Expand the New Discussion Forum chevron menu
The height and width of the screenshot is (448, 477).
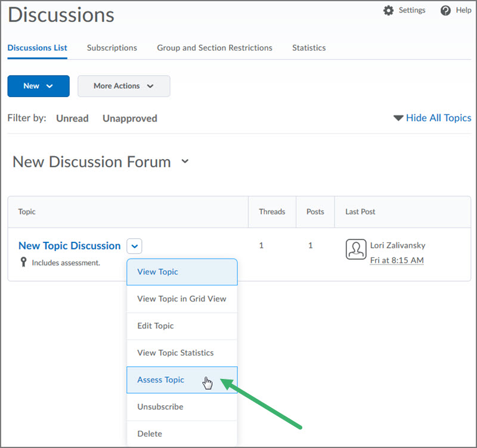click(185, 161)
